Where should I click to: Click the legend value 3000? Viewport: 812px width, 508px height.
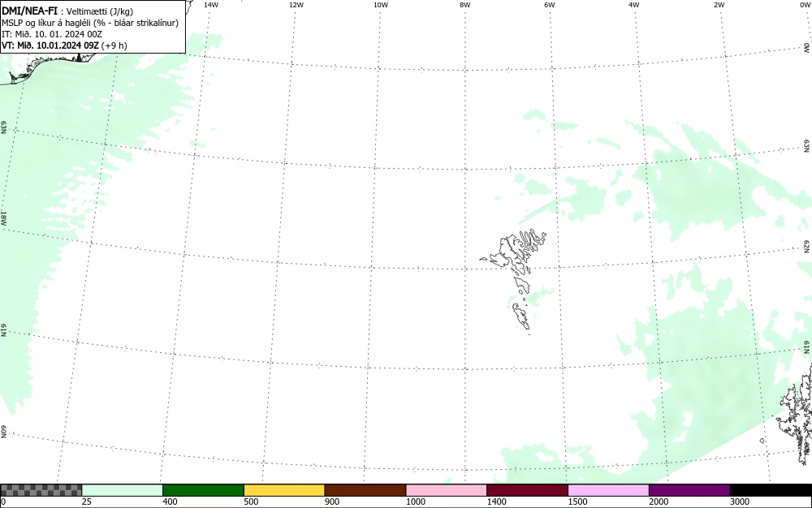tap(740, 502)
